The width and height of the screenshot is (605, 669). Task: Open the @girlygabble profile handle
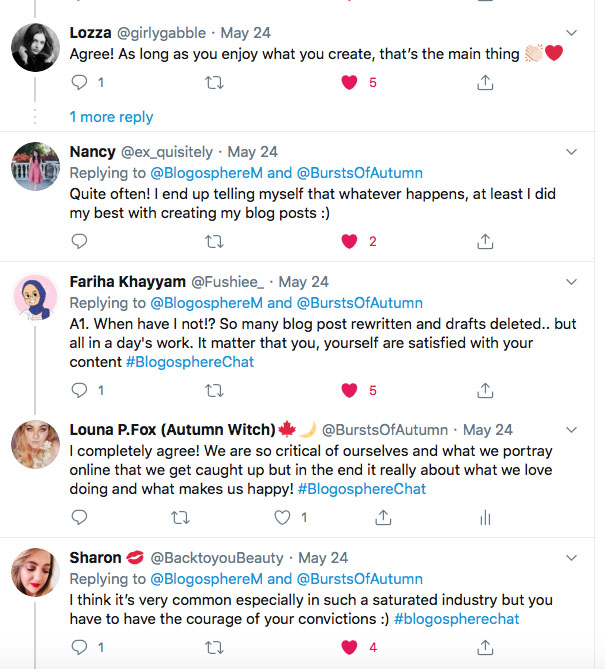tap(161, 33)
